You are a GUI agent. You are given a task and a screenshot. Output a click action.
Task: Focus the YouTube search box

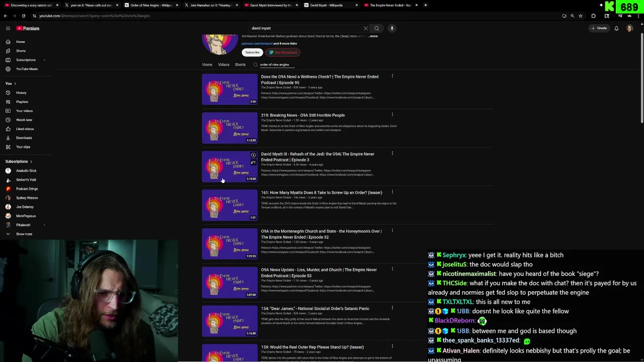[x=305, y=28]
